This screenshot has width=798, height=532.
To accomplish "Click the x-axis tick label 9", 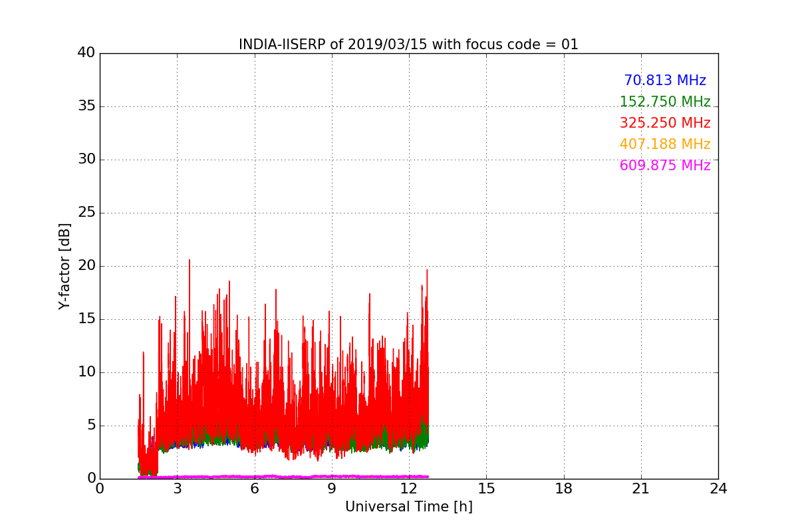I will coord(332,488).
